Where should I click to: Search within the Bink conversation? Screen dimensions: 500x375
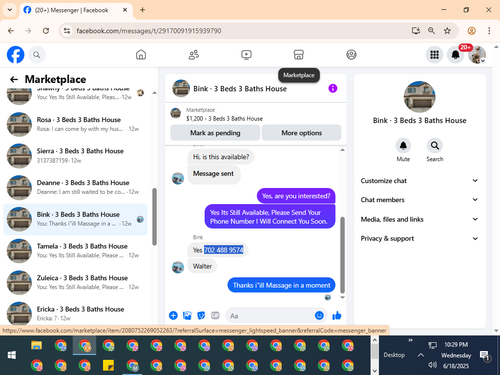435,146
